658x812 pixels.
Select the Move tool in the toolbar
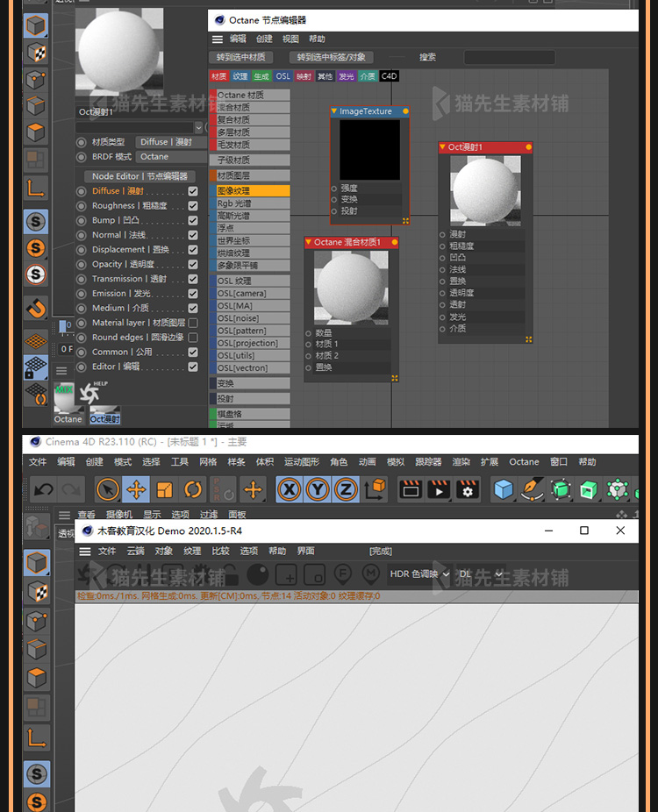(x=136, y=490)
